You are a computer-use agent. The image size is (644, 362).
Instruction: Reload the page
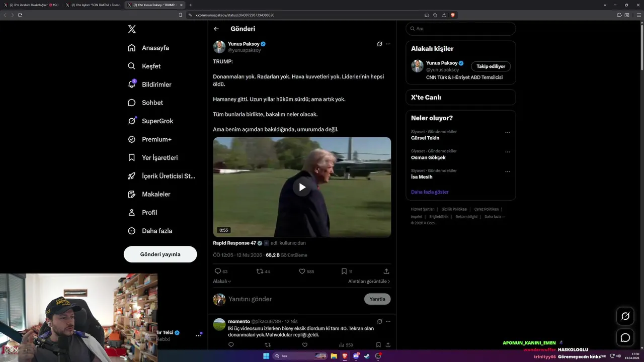[20, 15]
